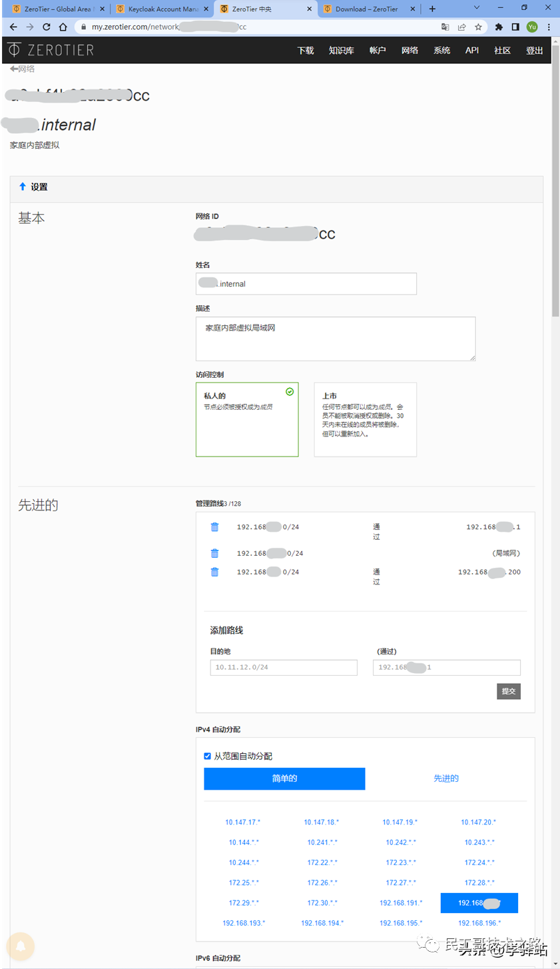Screen dimensions: 560x969
Task: Toggle 从范围自动分配 checkbox
Action: [207, 756]
